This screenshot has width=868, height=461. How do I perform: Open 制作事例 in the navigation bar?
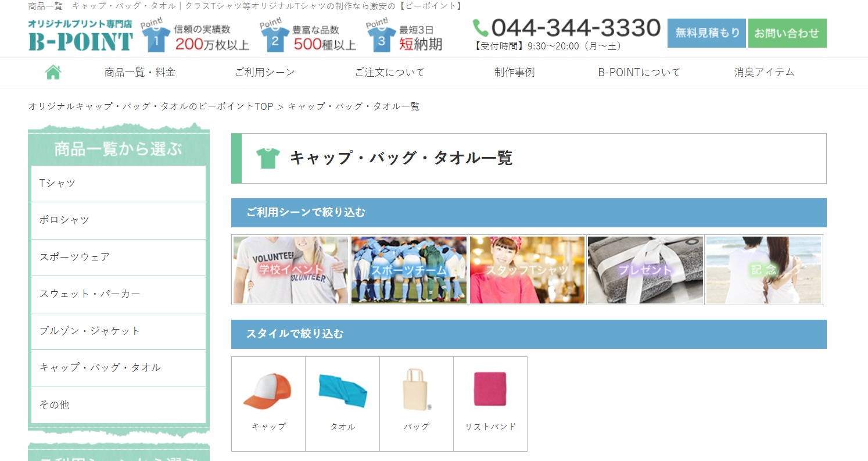click(514, 73)
